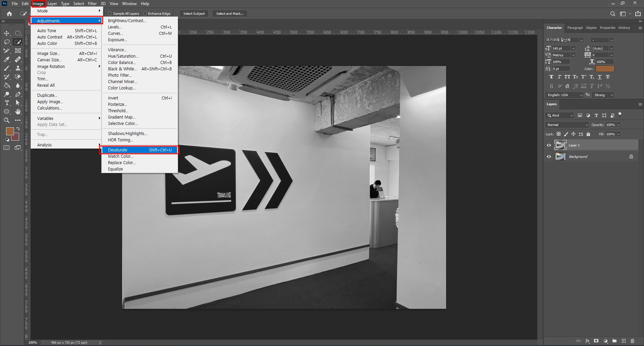Screen dimensions: 644x346
Task: Open the Filter menu in menu bar
Action: coord(92,4)
